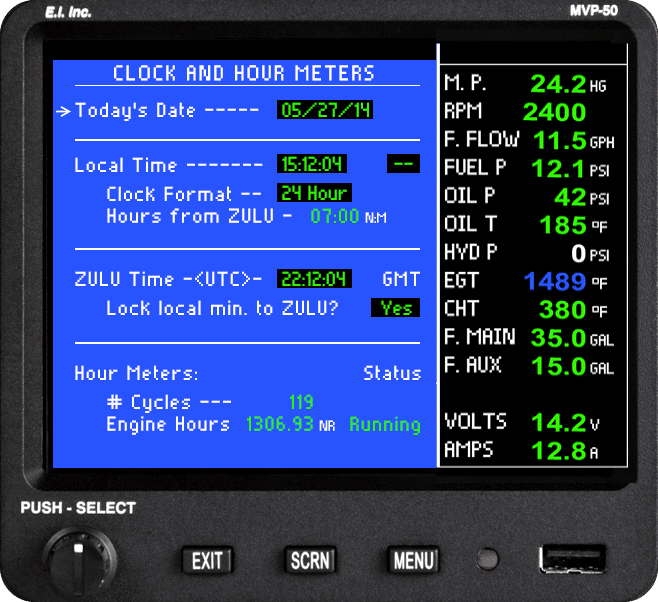Toggle Lock local min. to ZULU Yes
This screenshot has height=602, width=658.
[395, 308]
